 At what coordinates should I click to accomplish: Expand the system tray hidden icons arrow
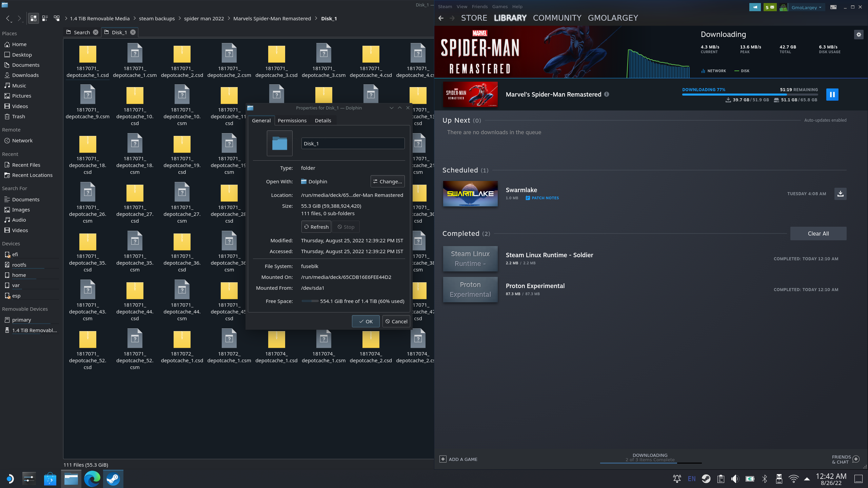[x=807, y=479]
